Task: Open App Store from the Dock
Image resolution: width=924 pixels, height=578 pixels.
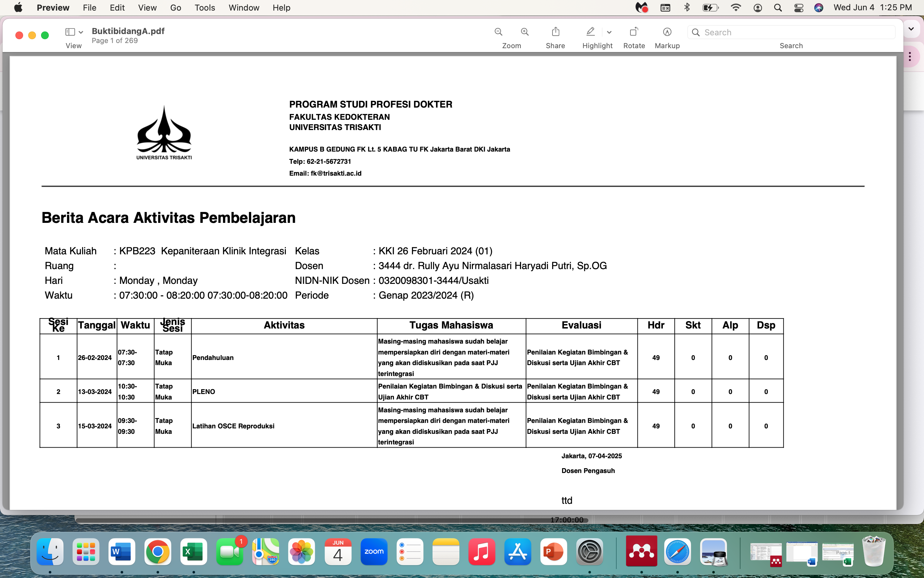Action: pyautogui.click(x=518, y=552)
